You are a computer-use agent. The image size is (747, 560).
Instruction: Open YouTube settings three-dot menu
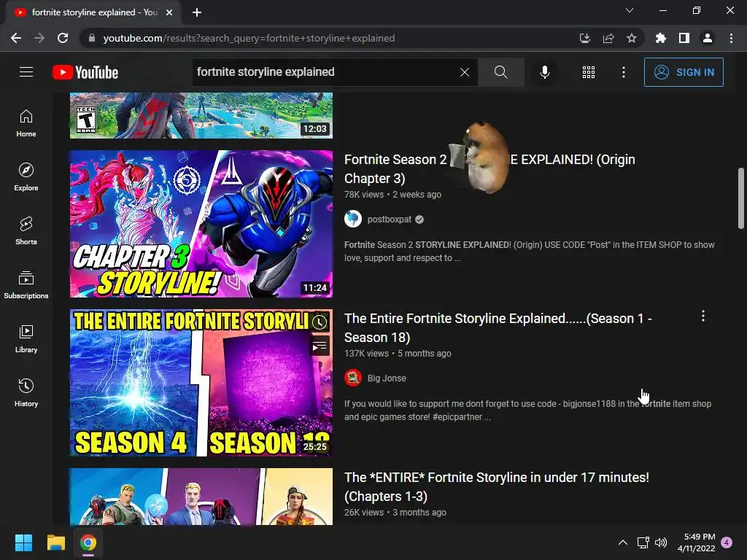623,72
